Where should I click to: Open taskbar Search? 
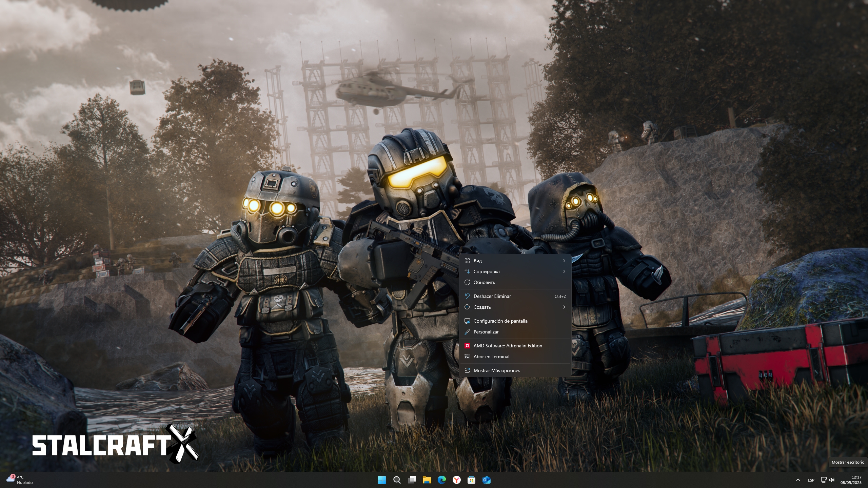[397, 480]
